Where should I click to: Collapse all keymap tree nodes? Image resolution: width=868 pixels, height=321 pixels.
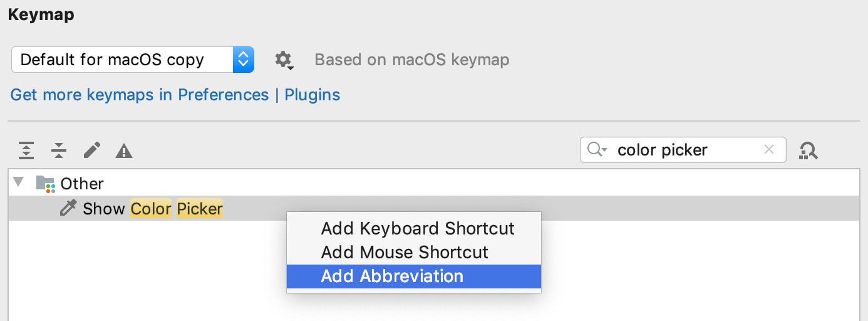59,150
